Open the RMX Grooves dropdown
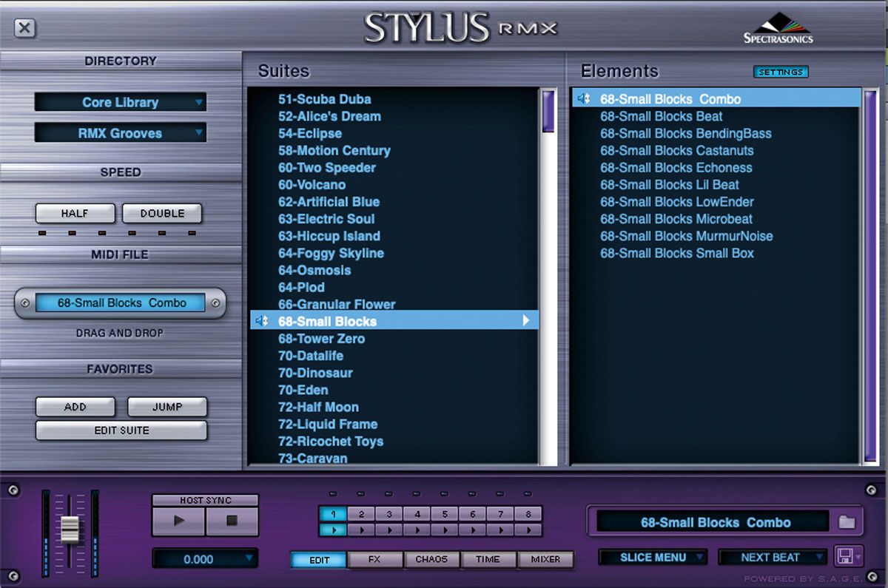888x588 pixels. tap(121, 133)
